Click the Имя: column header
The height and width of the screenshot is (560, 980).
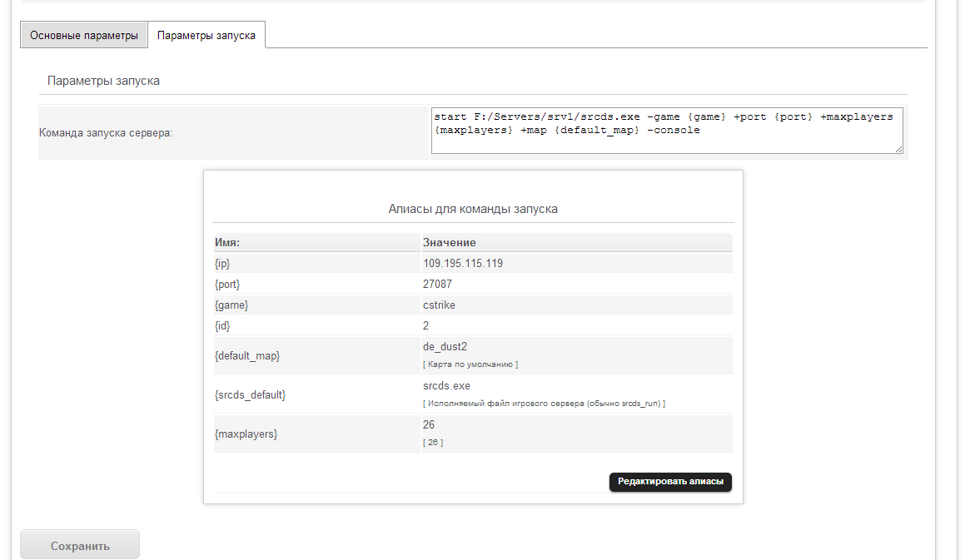(227, 242)
